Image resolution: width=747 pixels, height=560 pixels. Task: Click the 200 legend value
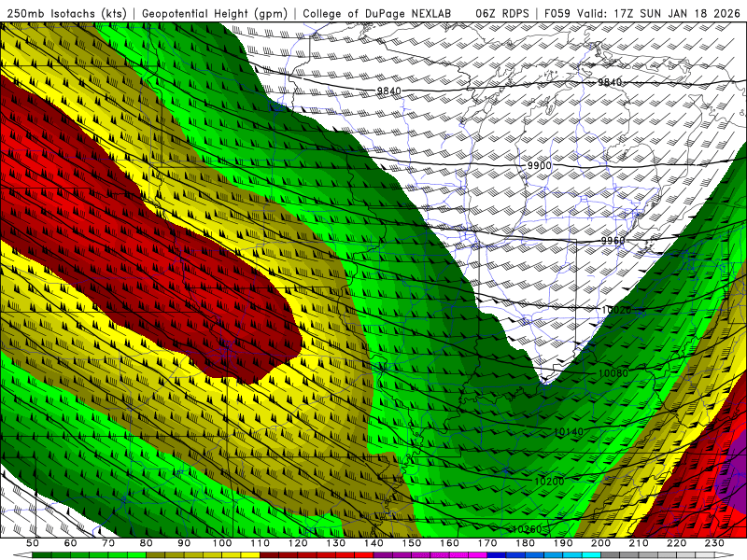pyautogui.click(x=601, y=543)
